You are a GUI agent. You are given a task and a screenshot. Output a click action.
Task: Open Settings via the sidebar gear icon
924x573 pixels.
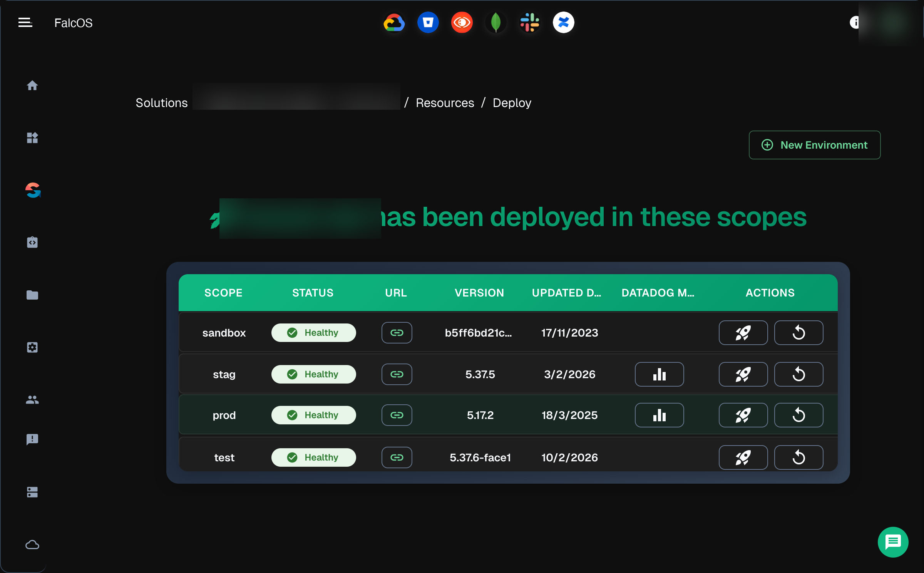point(32,347)
